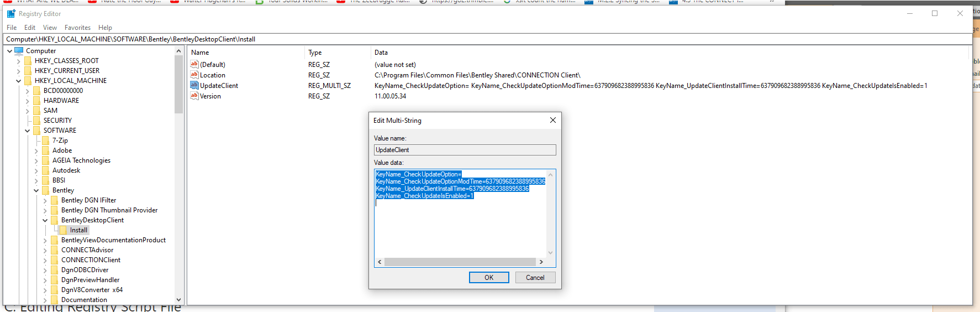Select the SAM folder icon

pyautogui.click(x=37, y=111)
